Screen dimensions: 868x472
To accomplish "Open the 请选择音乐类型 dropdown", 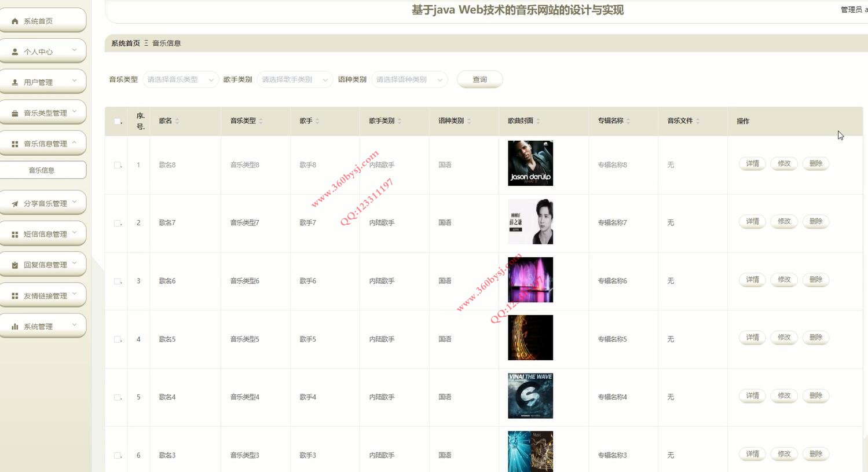I will [x=180, y=79].
